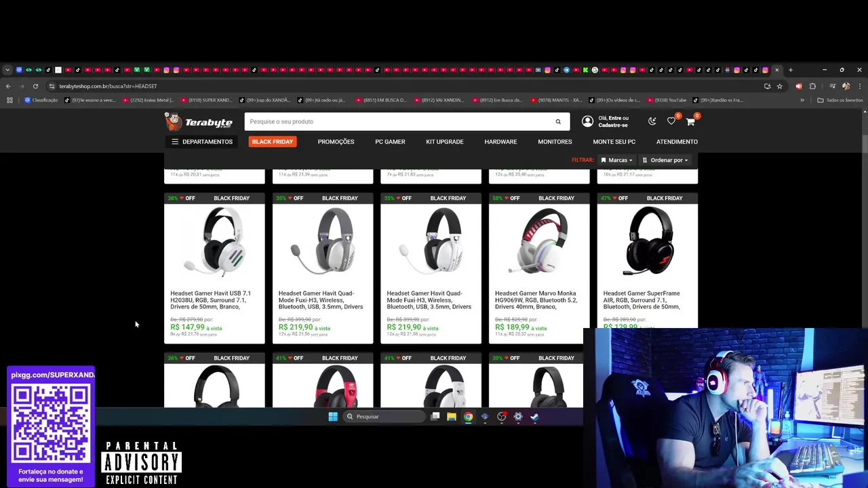This screenshot has width=868, height=488.
Task: Open Steam from the taskbar
Action: [534, 417]
